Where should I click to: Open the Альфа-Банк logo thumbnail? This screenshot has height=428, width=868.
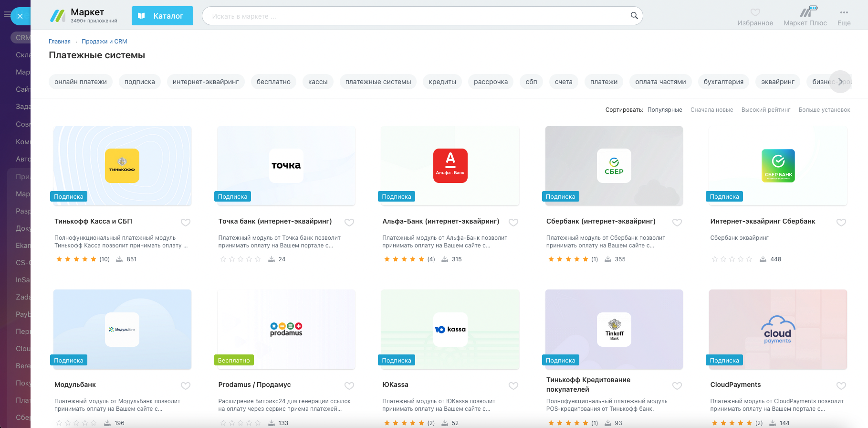point(450,166)
